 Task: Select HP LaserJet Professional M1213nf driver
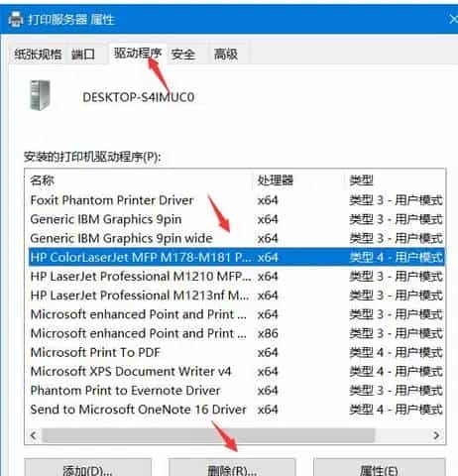237,296
